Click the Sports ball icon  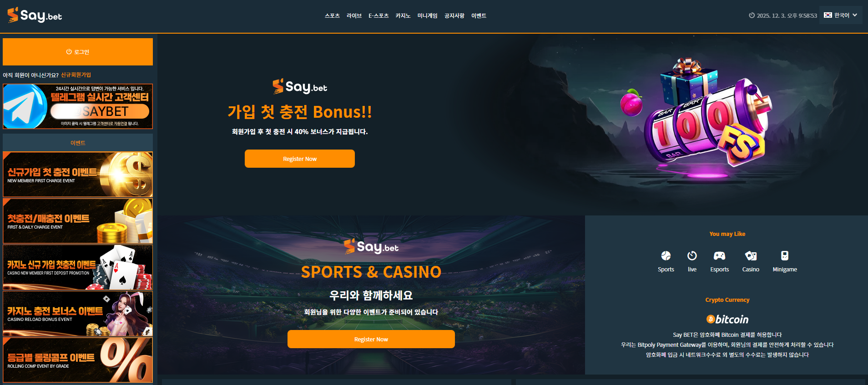coord(666,256)
